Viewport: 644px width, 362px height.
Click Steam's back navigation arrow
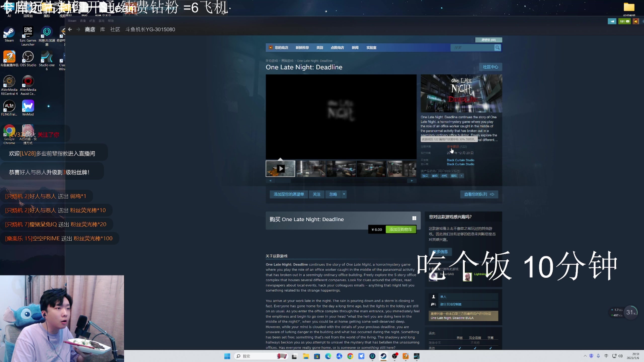coord(70,29)
